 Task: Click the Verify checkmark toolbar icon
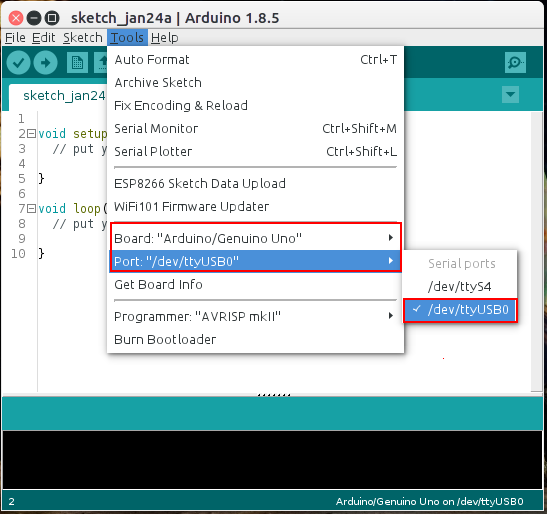pos(18,62)
